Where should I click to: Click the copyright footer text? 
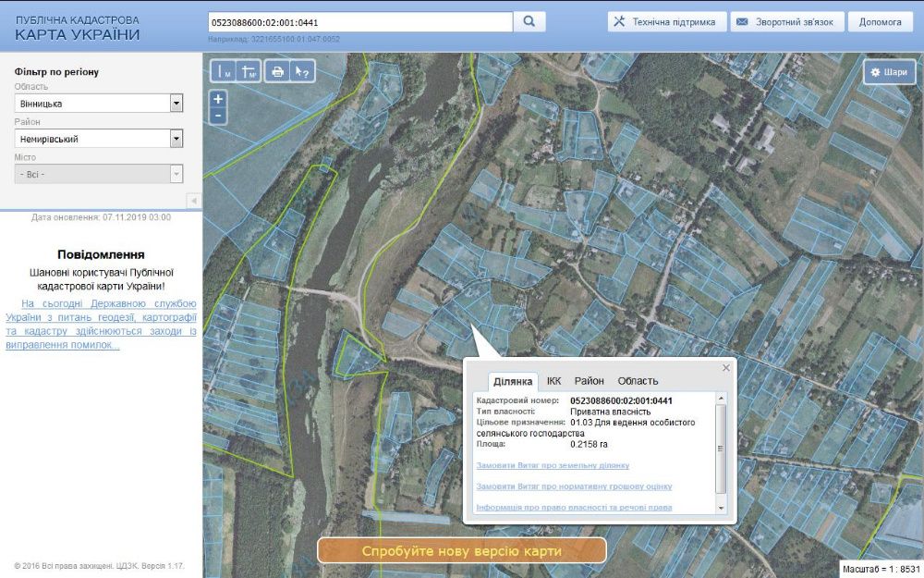point(99,566)
